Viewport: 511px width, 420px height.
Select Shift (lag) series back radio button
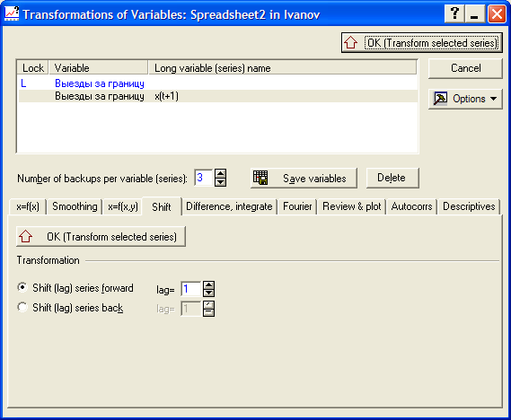(x=22, y=307)
